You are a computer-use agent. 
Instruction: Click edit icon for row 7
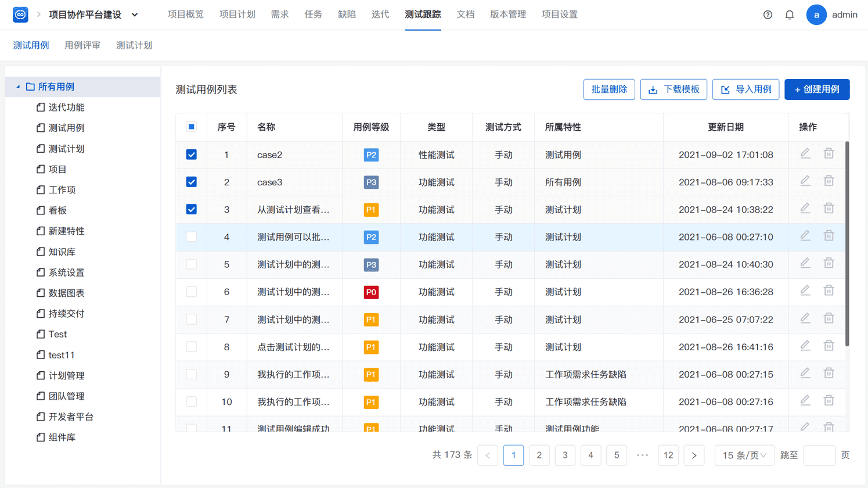coord(805,318)
